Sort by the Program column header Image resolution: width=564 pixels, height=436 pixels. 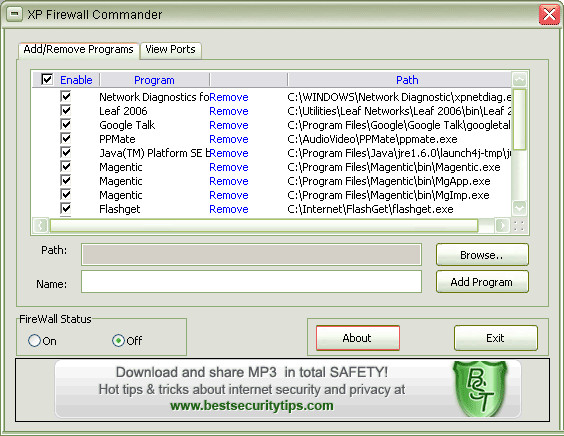point(154,80)
